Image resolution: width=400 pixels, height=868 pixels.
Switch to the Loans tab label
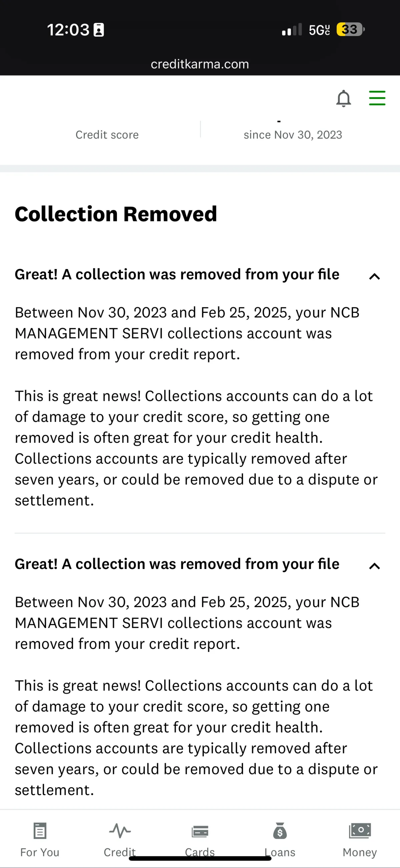[280, 852]
